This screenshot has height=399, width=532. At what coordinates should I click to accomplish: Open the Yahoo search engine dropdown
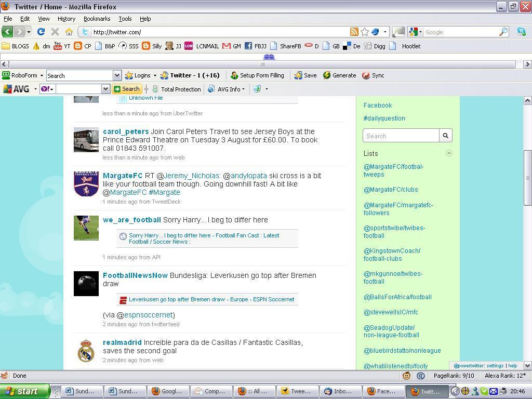pyautogui.click(x=47, y=89)
